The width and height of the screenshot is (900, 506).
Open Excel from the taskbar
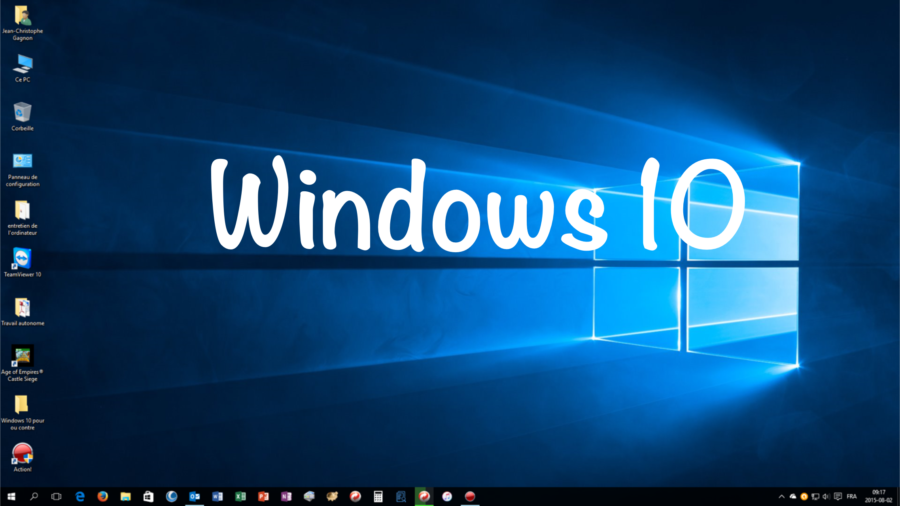tap(240, 496)
